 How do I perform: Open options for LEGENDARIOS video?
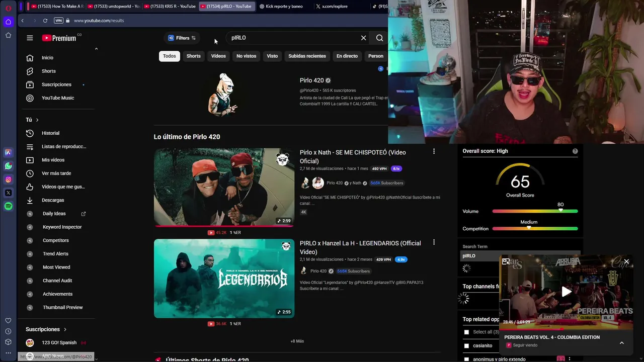pyautogui.click(x=434, y=242)
